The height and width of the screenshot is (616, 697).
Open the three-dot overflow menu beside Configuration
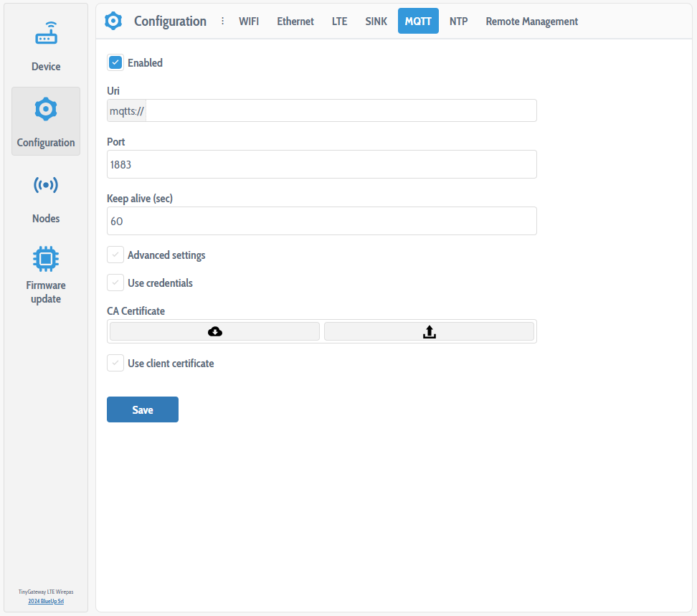tap(223, 21)
